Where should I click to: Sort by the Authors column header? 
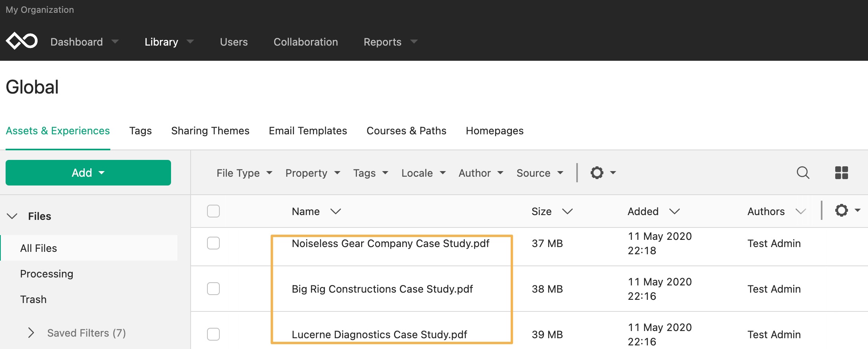776,211
